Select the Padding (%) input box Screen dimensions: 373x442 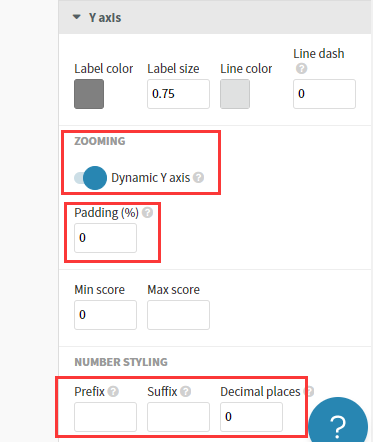105,238
